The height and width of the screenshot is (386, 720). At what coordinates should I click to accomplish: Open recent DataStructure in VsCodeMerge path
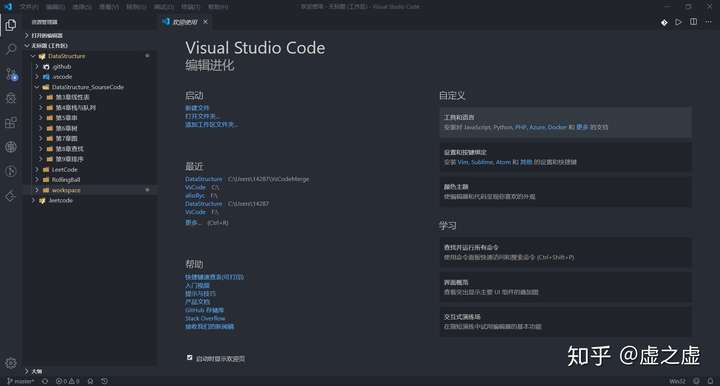pos(203,179)
